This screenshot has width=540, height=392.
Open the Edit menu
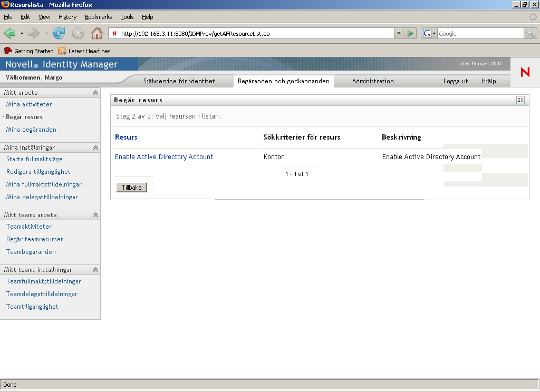pos(25,17)
